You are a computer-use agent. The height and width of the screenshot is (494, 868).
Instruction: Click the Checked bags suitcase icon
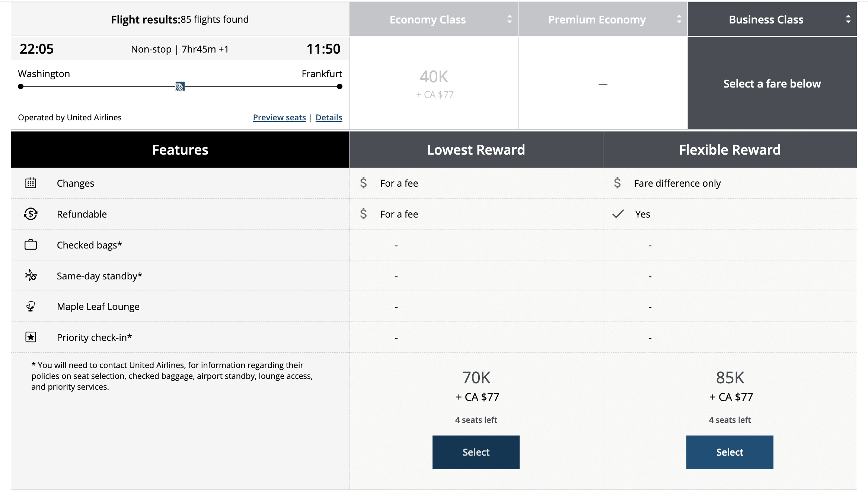[x=31, y=245]
